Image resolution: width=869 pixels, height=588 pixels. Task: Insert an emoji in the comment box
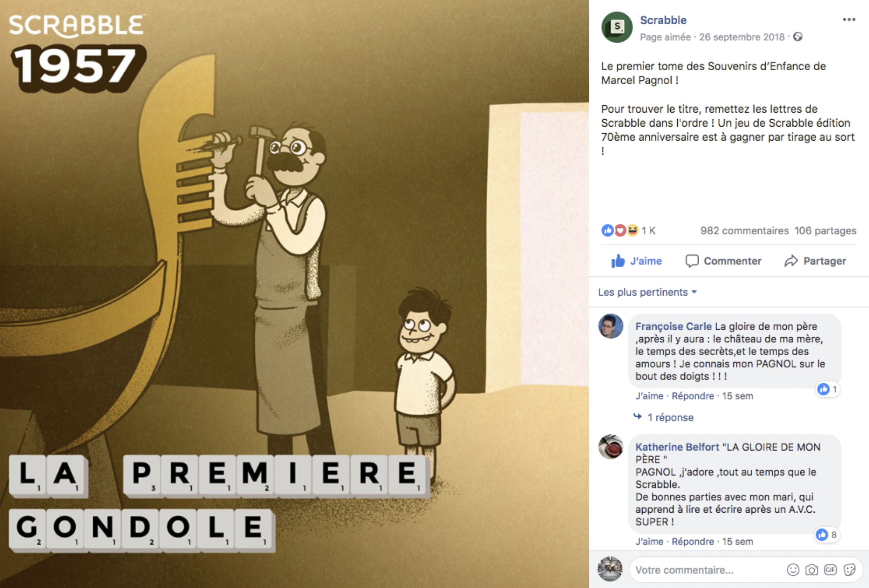(x=792, y=570)
